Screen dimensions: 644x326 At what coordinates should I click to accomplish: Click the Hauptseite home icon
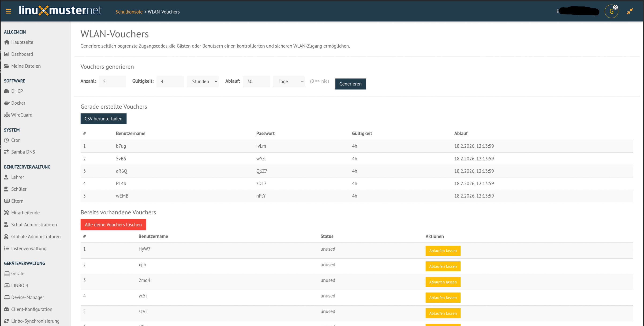[7, 42]
